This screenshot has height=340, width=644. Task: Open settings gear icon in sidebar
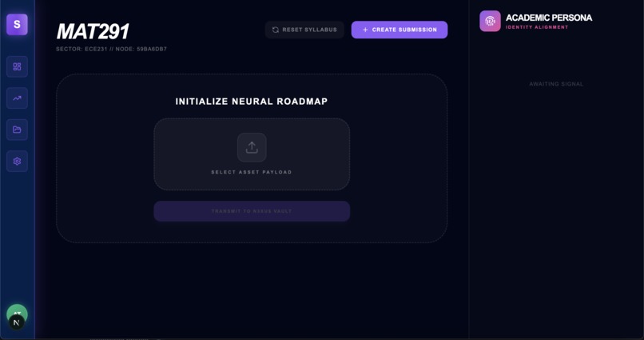tap(17, 161)
